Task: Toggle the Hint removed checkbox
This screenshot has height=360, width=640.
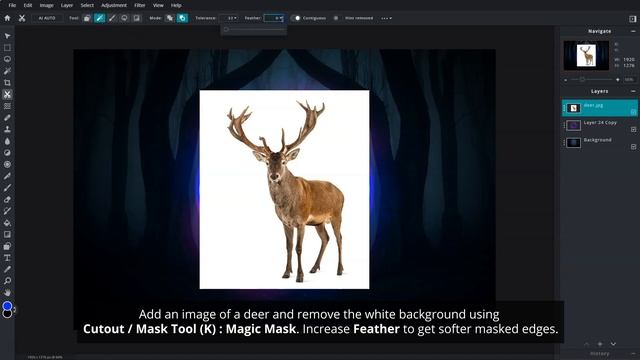Action: (x=336, y=18)
